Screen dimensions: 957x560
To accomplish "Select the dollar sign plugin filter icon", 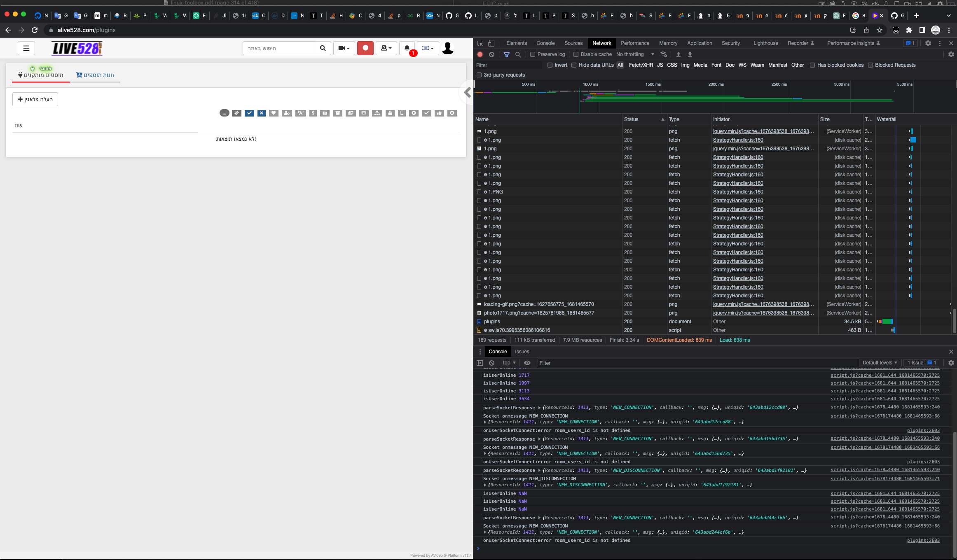I will [313, 113].
